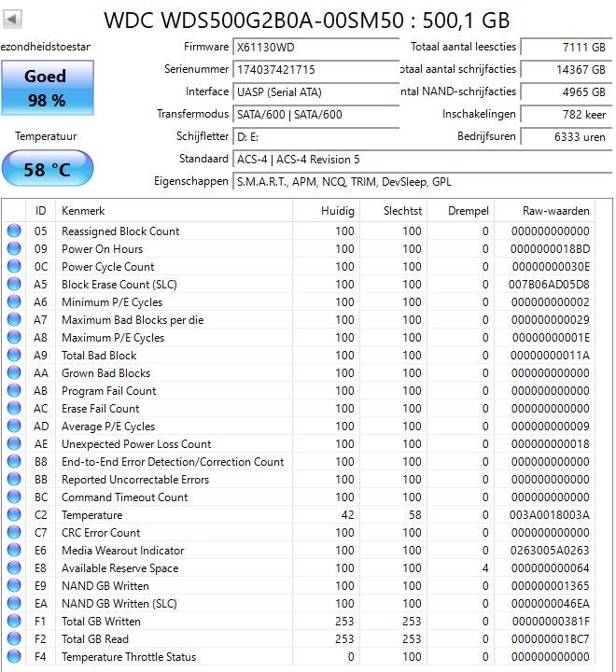Click the ID column header
616x672 pixels.
click(x=41, y=211)
